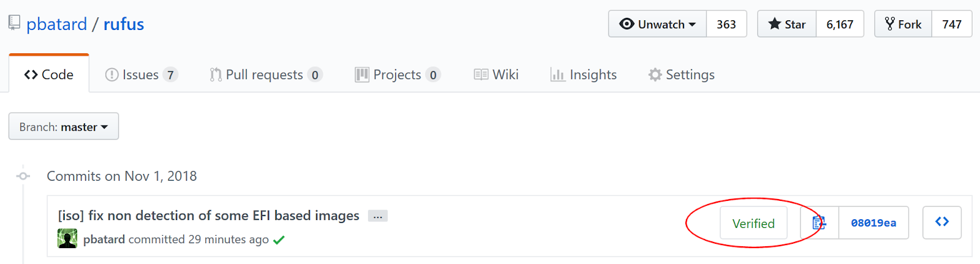The width and height of the screenshot is (980, 264).
Task: Open the pbatard owner link
Action: pos(56,24)
